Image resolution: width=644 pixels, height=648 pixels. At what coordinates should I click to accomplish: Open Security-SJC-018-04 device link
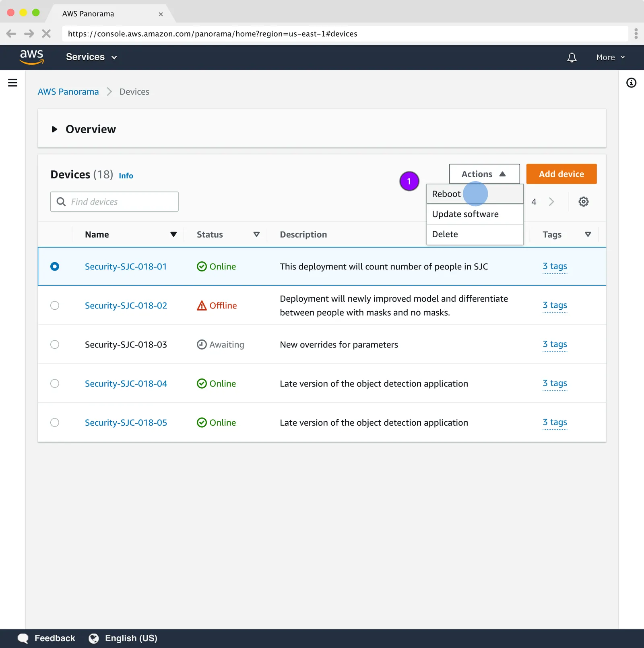click(x=126, y=384)
